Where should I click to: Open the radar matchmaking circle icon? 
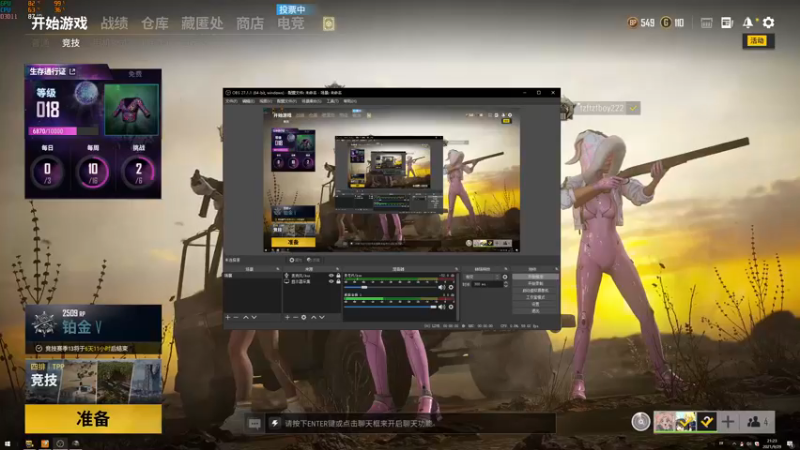[640, 421]
